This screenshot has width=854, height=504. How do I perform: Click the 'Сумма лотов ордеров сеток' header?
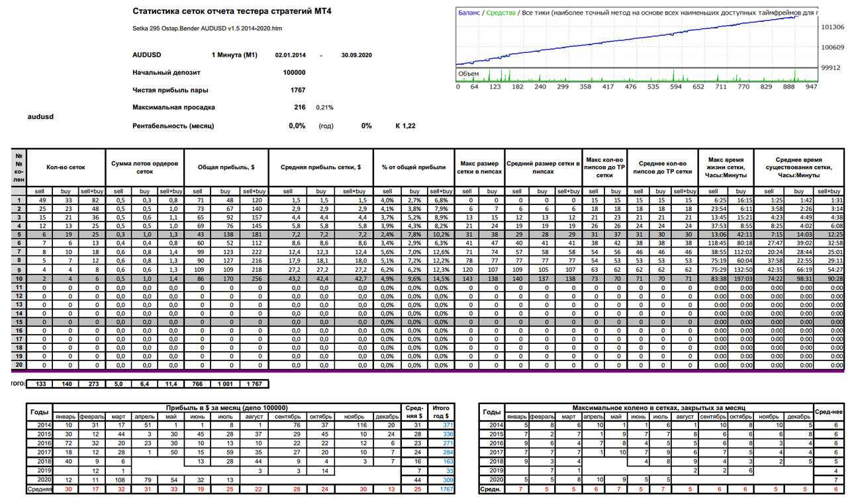[144, 167]
